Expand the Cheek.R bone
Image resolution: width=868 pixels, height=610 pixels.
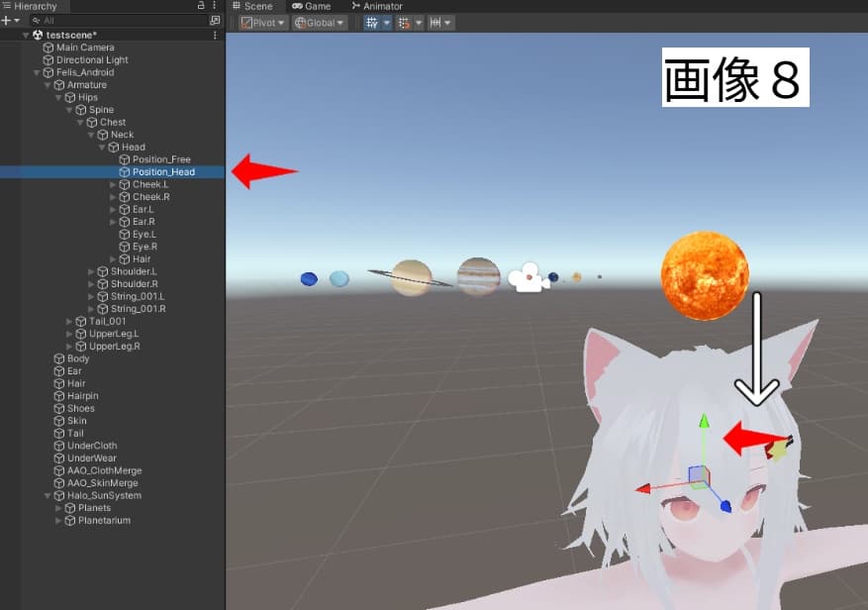[x=113, y=197]
